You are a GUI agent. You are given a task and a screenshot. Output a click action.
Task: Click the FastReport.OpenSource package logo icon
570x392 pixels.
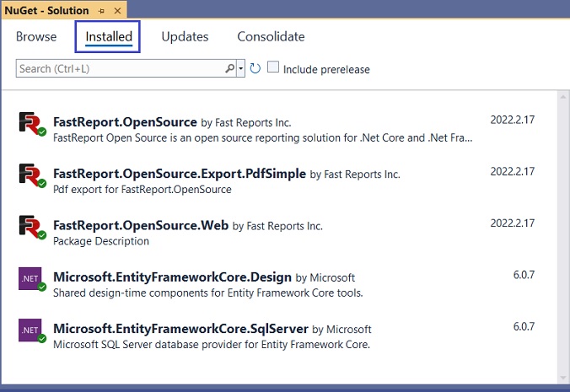click(x=32, y=124)
